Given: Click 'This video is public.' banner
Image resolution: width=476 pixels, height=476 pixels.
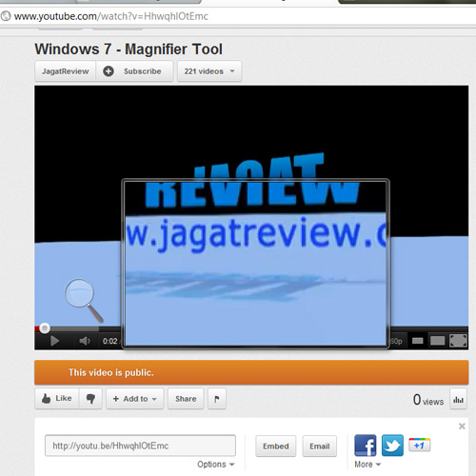Looking at the screenshot, I should tap(251, 372).
